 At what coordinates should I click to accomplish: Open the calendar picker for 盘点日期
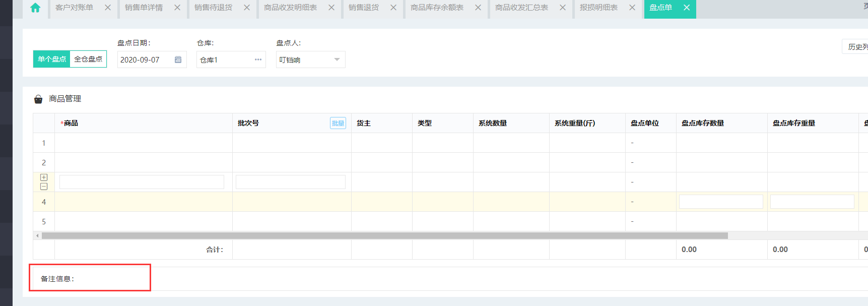[x=178, y=59]
